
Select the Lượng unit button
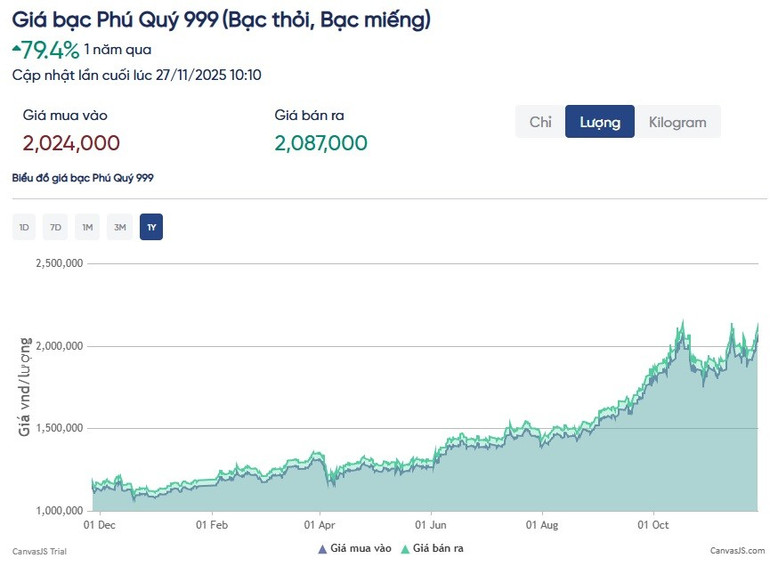pos(599,122)
